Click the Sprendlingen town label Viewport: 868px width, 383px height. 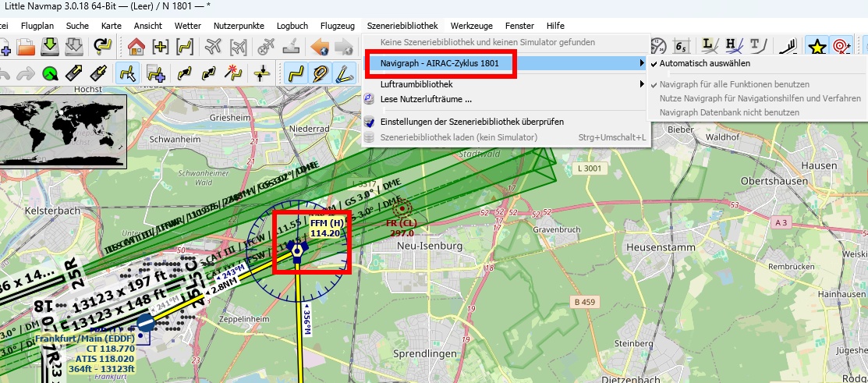pos(424,353)
